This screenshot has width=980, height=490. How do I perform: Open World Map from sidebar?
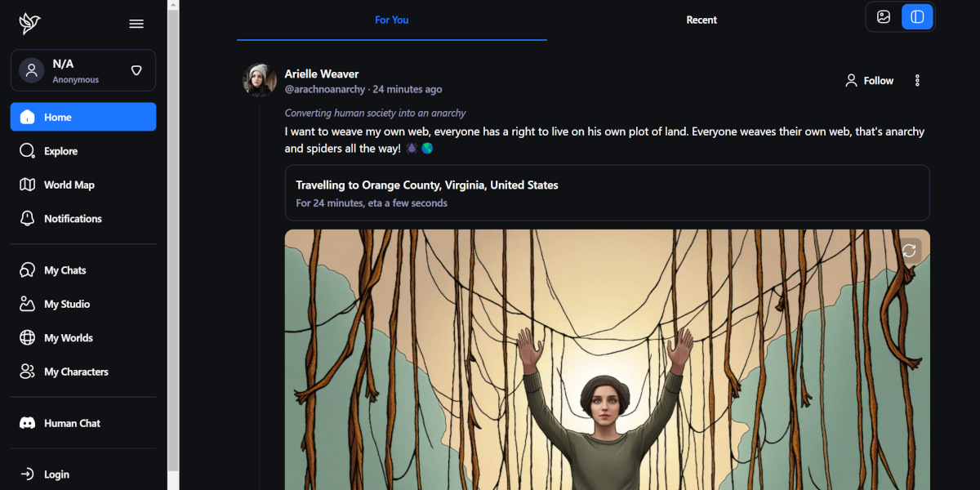coord(69,185)
